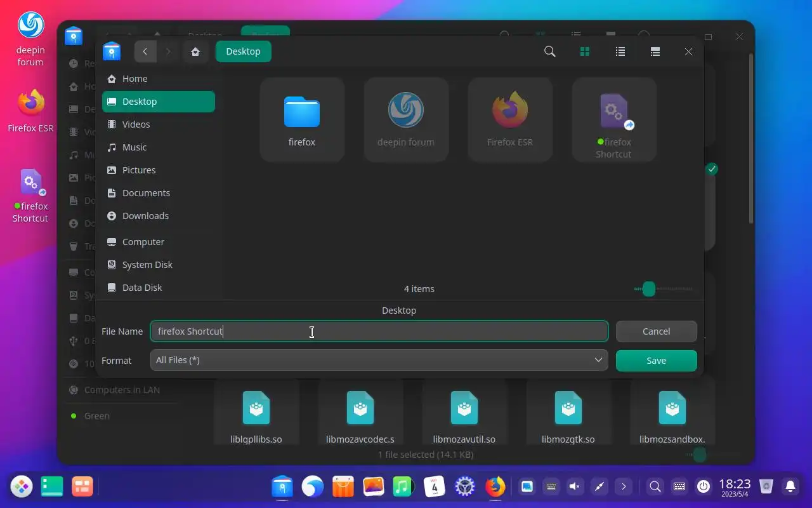Open Videos in the sidebar

pos(159,124)
